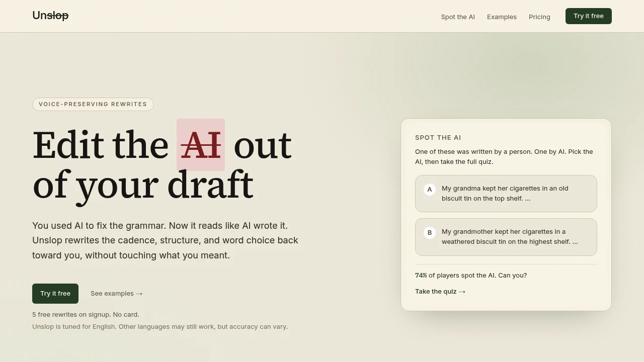Click 'One of these was written by a person' text

point(504,157)
